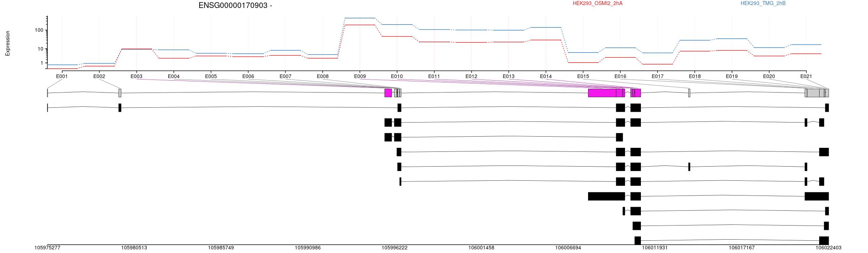868x253 pixels.
Task: Click the isolated gray exon between magenta and end blocks
Action: [x=689, y=93]
